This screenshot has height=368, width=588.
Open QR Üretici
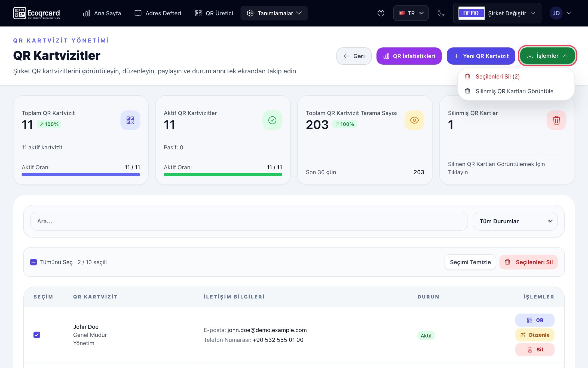click(214, 13)
